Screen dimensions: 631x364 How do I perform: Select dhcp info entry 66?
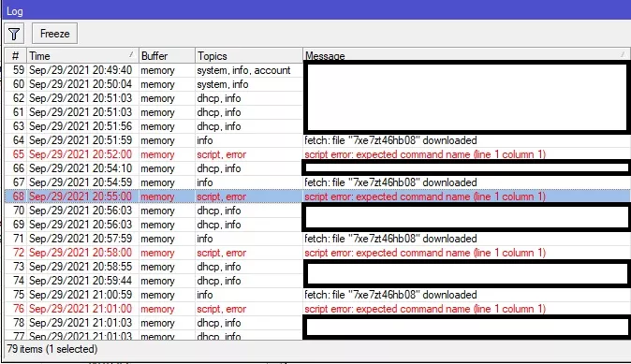tap(317, 168)
